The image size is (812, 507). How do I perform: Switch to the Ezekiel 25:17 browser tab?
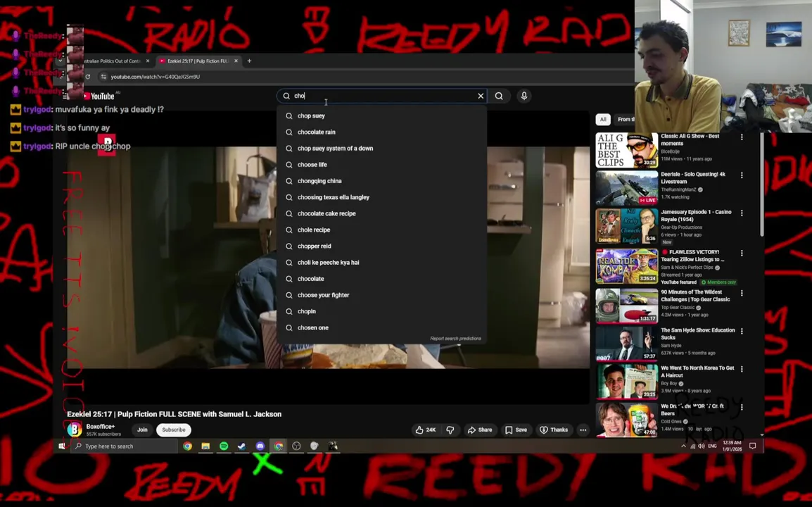tap(198, 61)
